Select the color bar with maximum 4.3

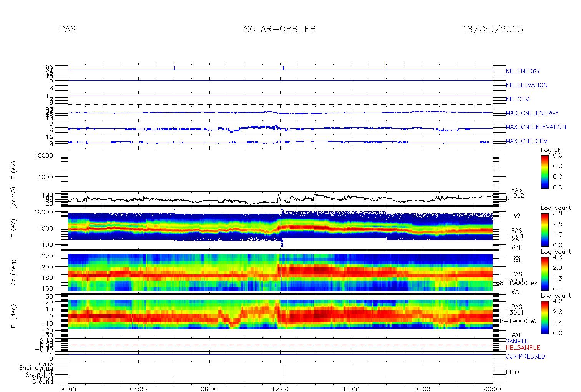point(545,273)
